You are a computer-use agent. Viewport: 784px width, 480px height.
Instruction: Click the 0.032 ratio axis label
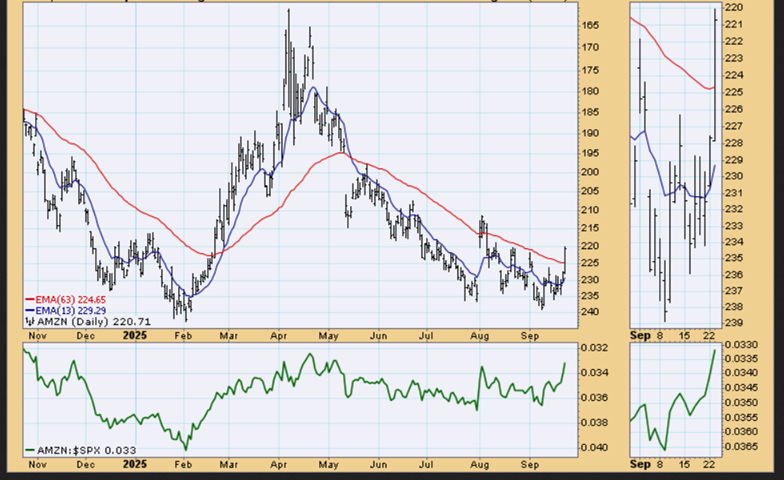tap(594, 348)
